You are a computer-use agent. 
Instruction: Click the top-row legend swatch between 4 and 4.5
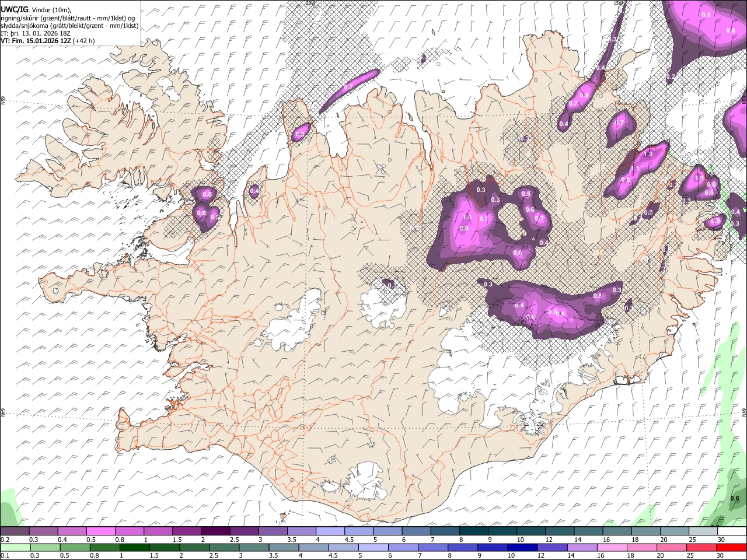[x=330, y=531]
